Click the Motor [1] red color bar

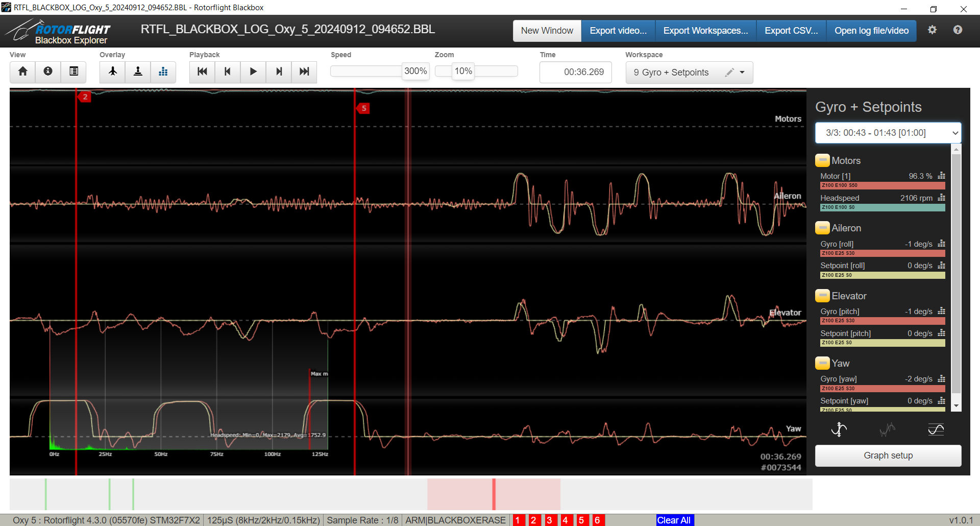click(x=883, y=185)
